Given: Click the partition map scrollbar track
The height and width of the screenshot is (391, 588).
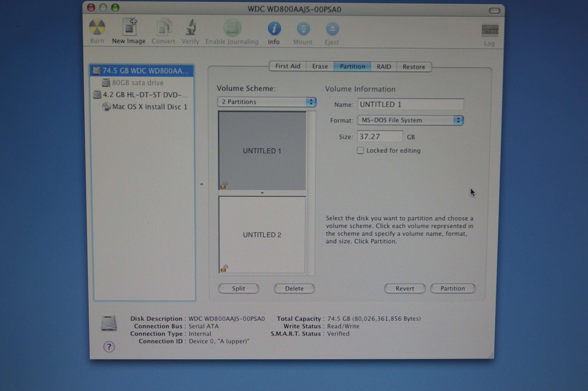Looking at the screenshot, I should 311,193.
